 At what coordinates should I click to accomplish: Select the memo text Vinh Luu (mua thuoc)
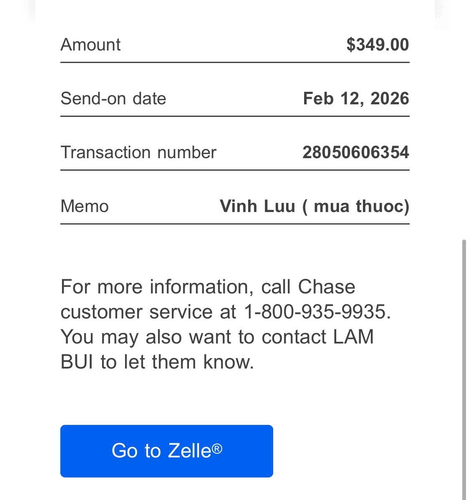pos(314,206)
